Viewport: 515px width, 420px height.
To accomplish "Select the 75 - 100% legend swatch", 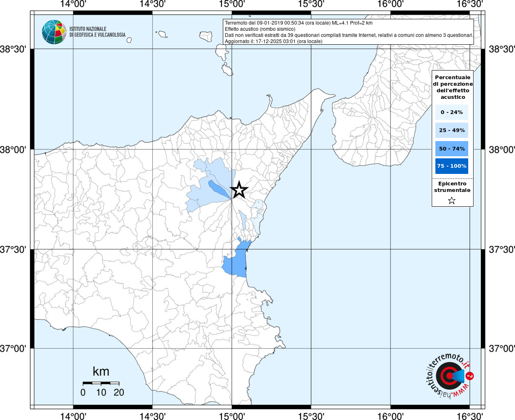I will [x=452, y=166].
